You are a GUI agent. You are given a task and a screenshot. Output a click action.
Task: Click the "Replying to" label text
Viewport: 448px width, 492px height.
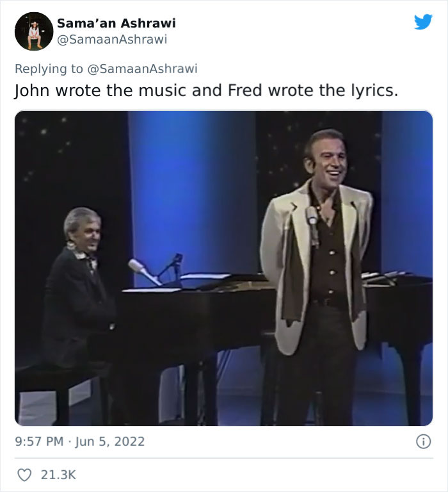[x=49, y=69]
